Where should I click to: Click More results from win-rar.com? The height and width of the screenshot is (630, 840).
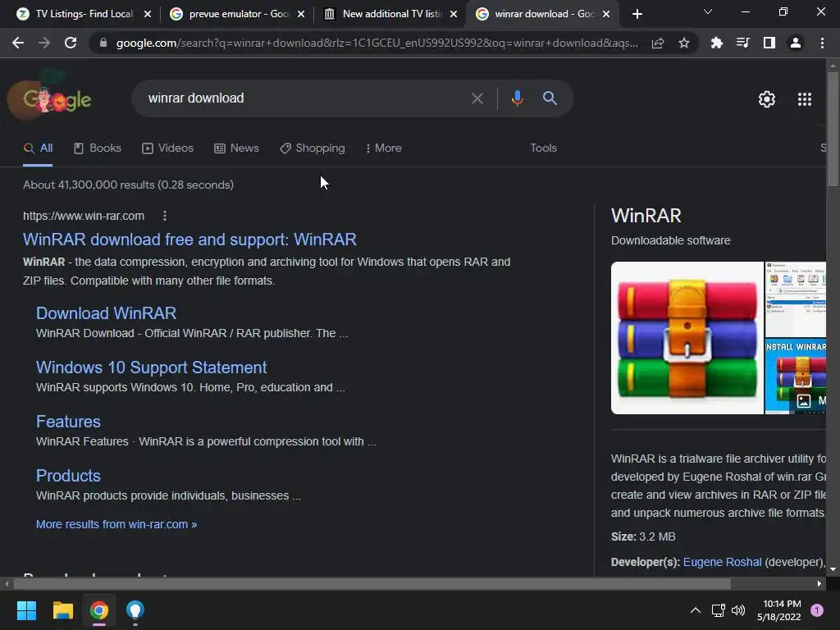(116, 524)
